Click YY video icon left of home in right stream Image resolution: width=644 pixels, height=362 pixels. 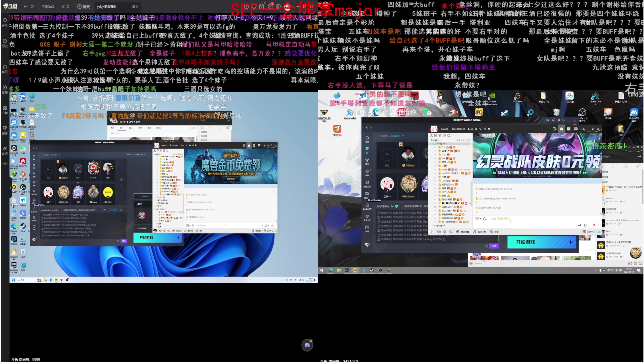[554, 129]
